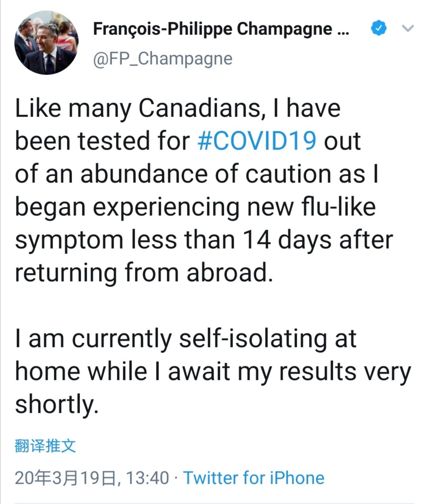Click the @FP_Champagne handle
This screenshot has height=504, width=428.
coord(162,59)
